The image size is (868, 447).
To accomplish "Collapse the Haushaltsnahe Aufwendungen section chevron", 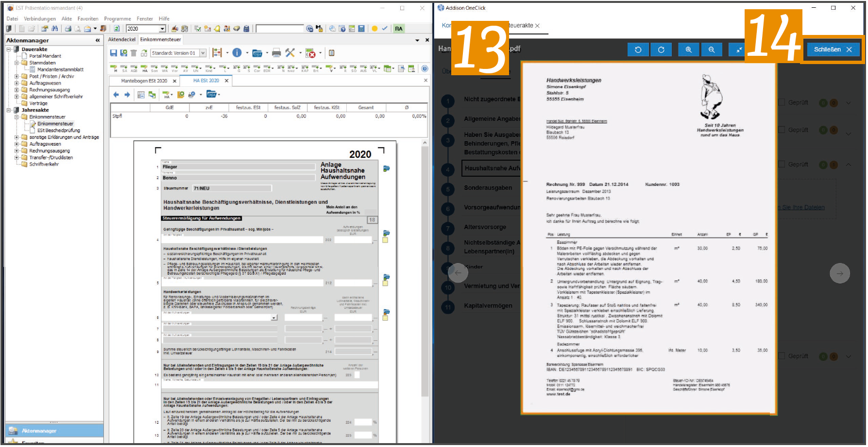I will [848, 165].
